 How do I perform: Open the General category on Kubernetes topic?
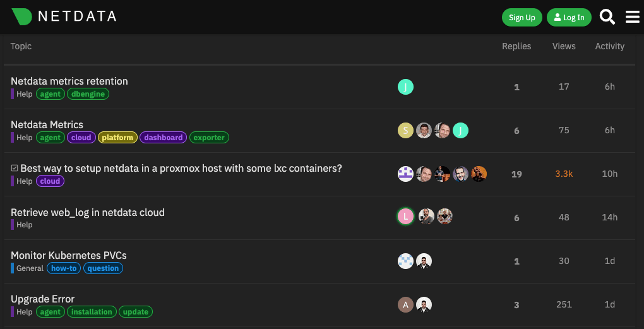pyautogui.click(x=30, y=268)
